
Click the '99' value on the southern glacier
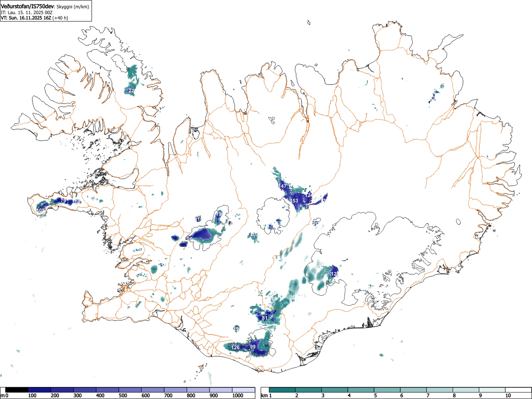(x=253, y=347)
